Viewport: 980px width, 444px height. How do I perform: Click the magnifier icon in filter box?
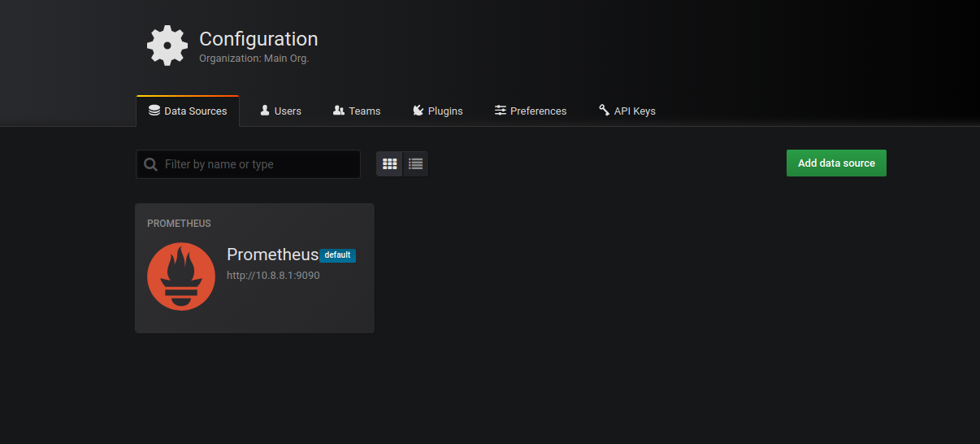150,164
